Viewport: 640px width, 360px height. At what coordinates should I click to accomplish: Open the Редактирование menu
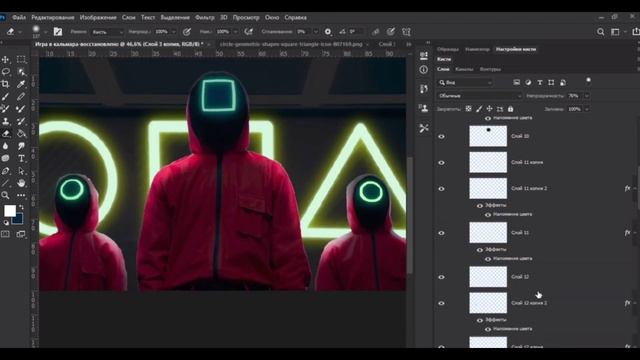(x=53, y=18)
